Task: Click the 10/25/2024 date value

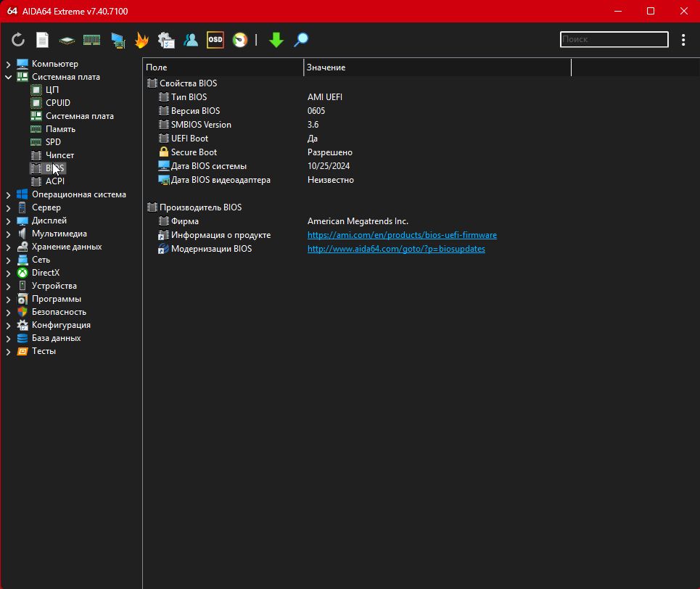Action: pyautogui.click(x=328, y=165)
